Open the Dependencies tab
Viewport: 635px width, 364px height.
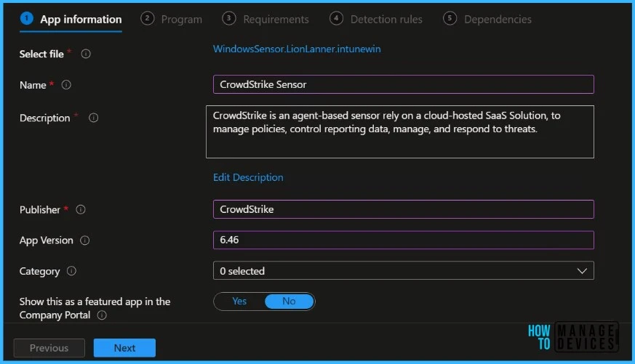487,20
